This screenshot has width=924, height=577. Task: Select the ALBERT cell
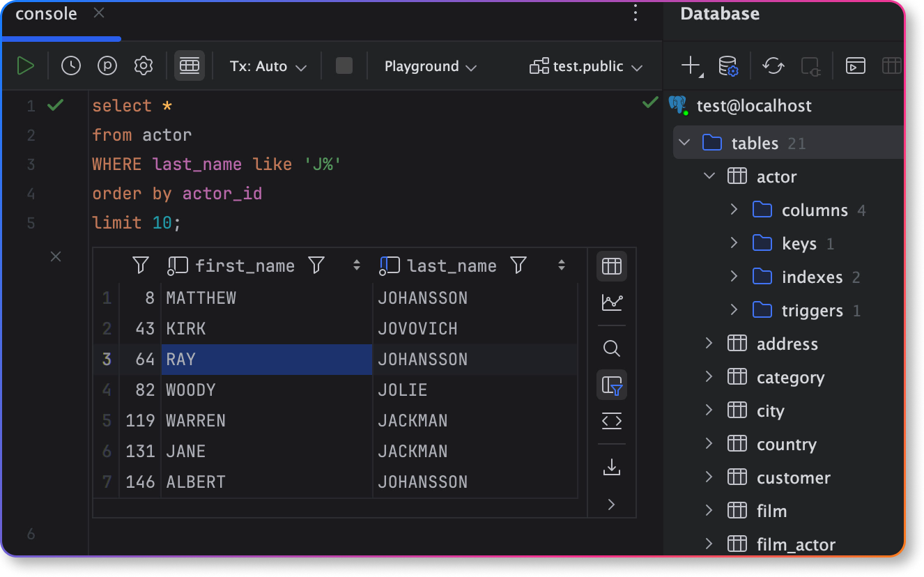click(x=267, y=482)
